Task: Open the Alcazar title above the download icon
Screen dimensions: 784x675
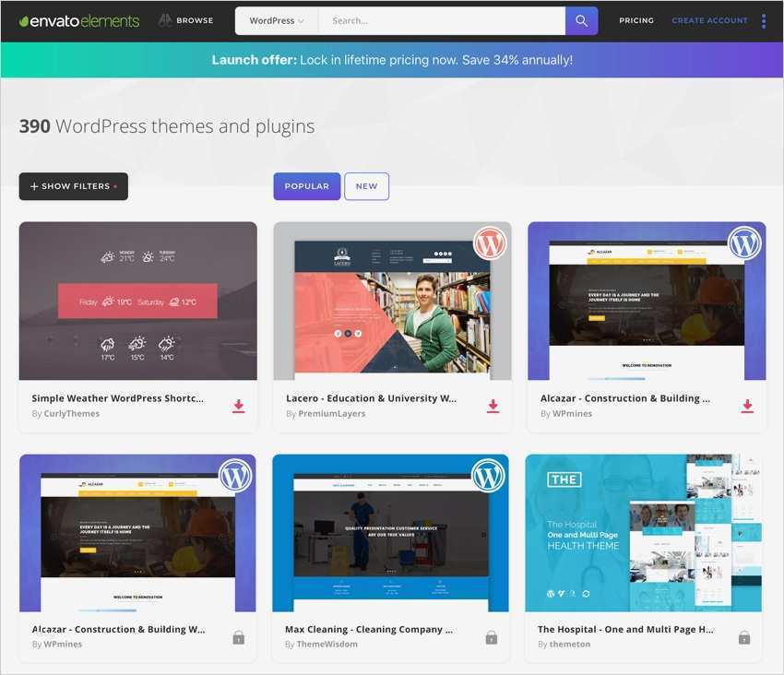Action: (625, 398)
